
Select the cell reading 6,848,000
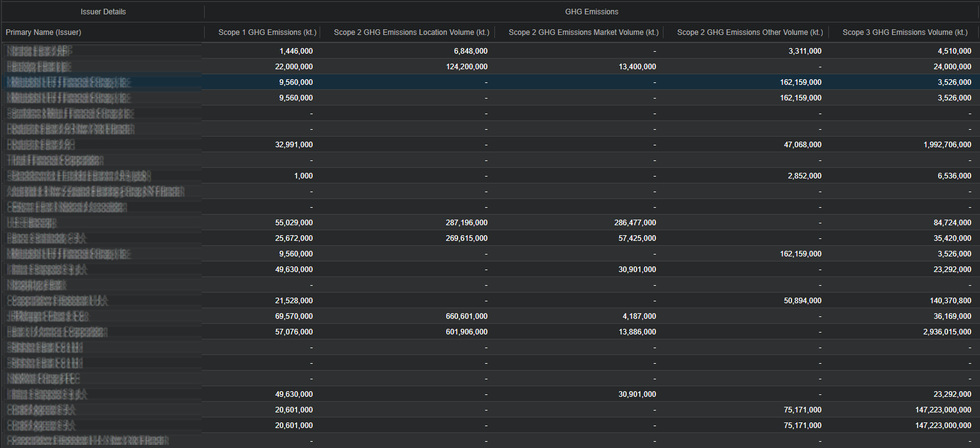[471, 51]
